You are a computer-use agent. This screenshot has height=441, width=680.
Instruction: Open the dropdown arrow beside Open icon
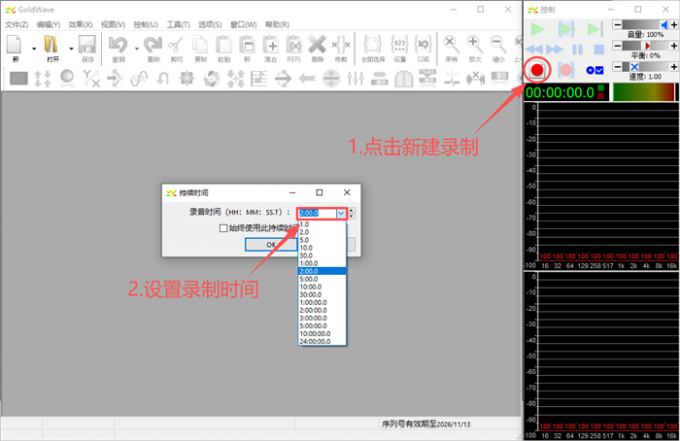tap(71, 49)
